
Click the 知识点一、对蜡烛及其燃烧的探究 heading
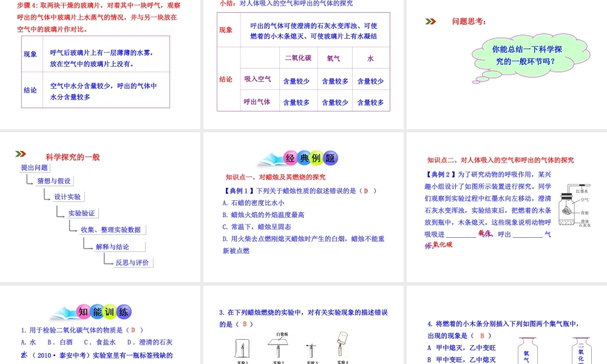pos(276,177)
